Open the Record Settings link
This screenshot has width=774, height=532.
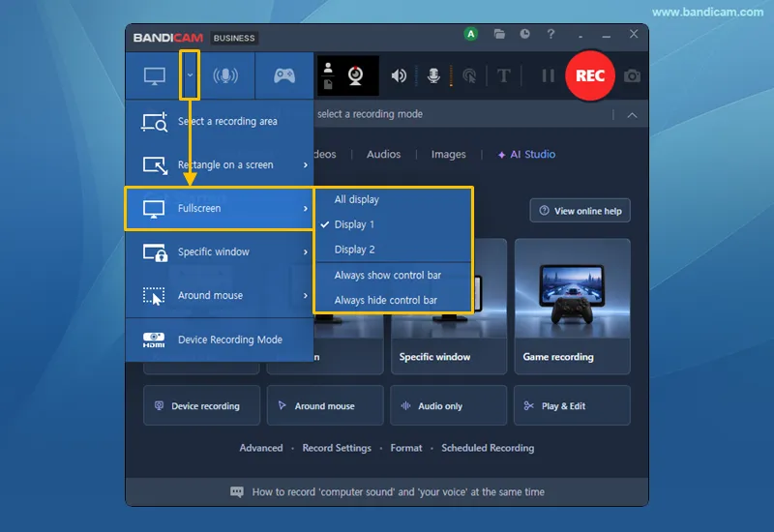pyautogui.click(x=337, y=448)
